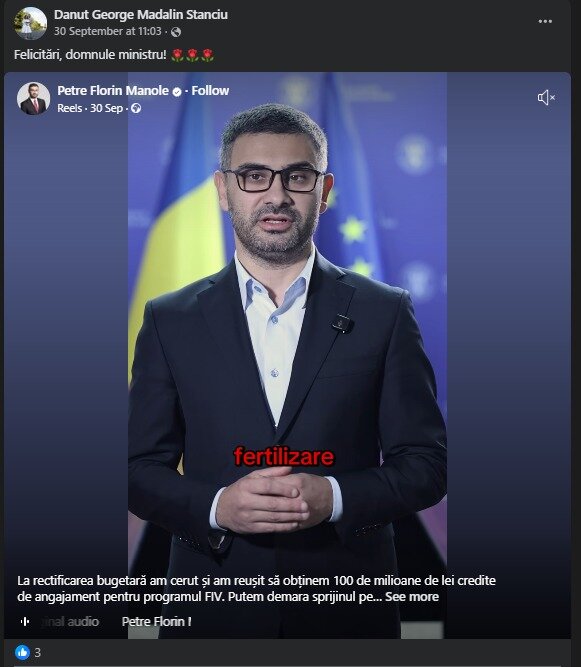Click the audio waveform icon under the caption
581x667 pixels.
click(25, 621)
